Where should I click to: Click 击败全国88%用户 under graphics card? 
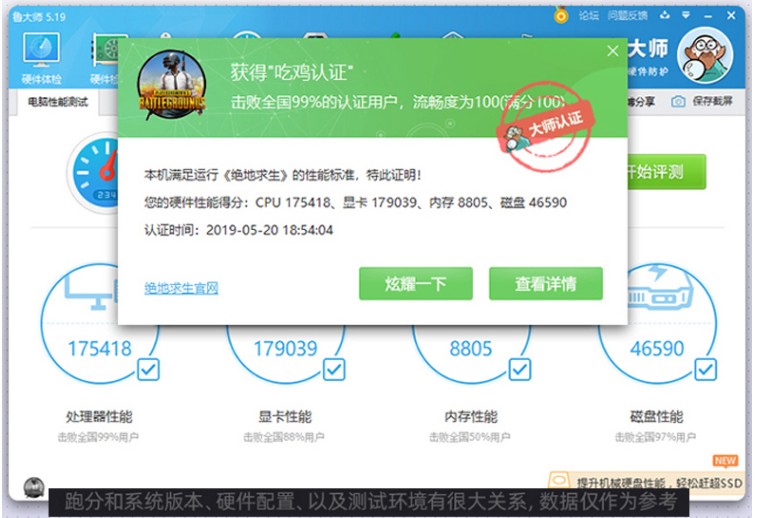pos(284,437)
